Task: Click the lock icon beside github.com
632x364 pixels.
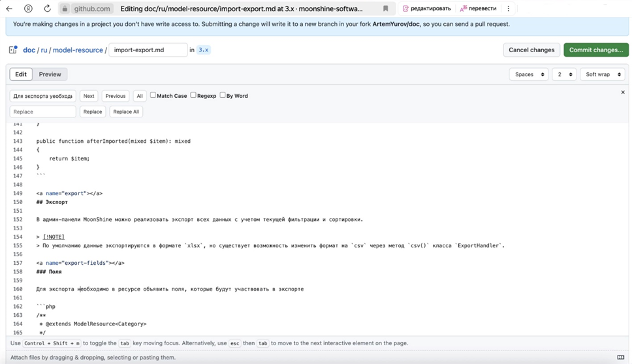Action: [x=65, y=8]
